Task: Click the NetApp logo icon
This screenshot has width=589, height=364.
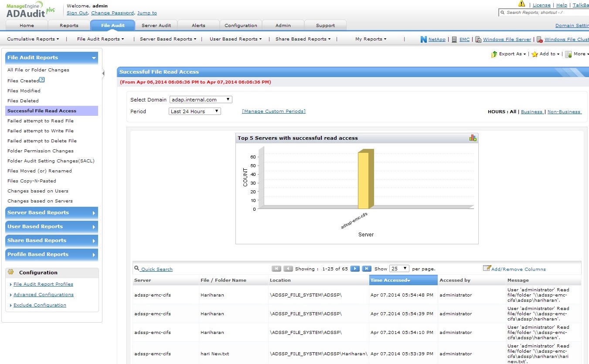Action: [423, 39]
